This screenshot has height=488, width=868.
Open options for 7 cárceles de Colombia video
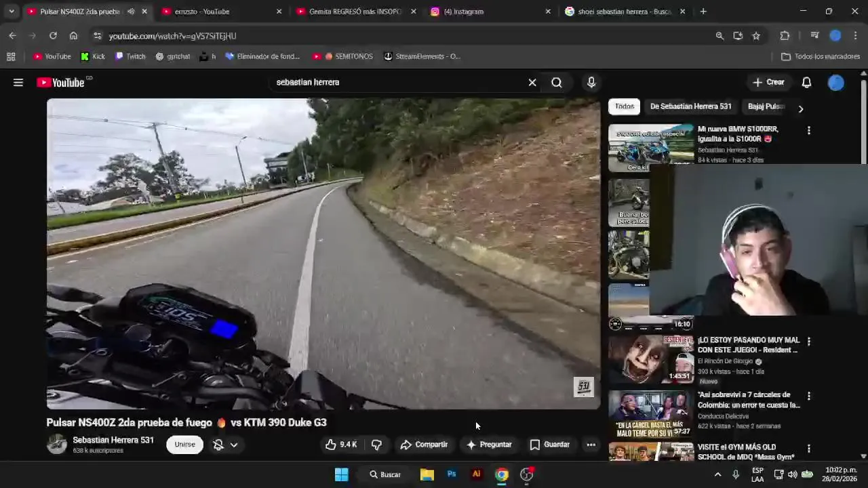click(x=808, y=396)
